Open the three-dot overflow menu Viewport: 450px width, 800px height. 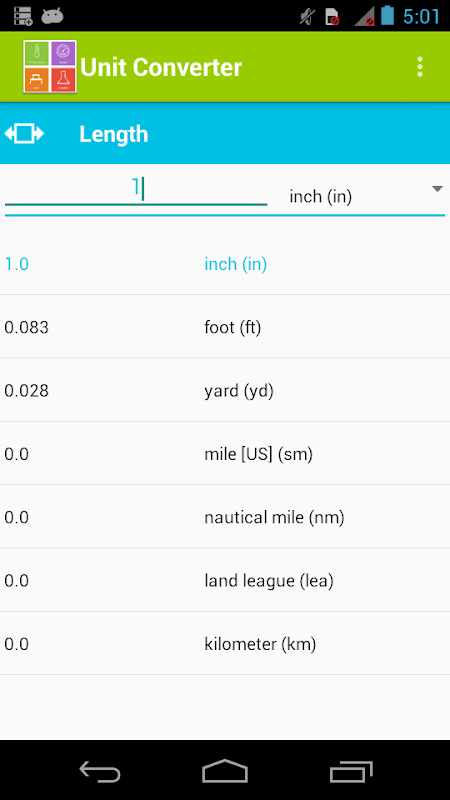[419, 67]
